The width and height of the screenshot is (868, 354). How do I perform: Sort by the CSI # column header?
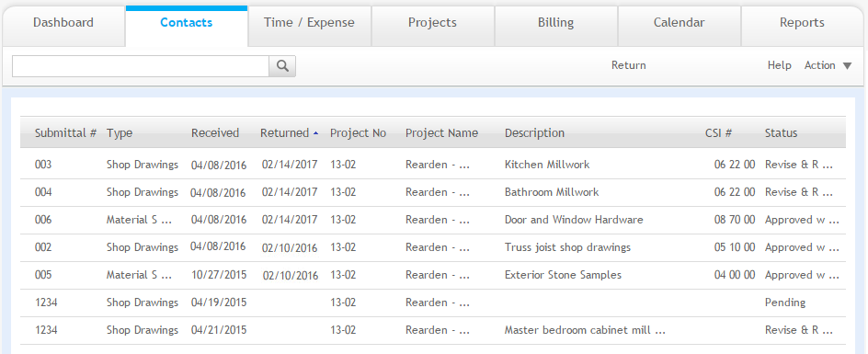click(718, 133)
